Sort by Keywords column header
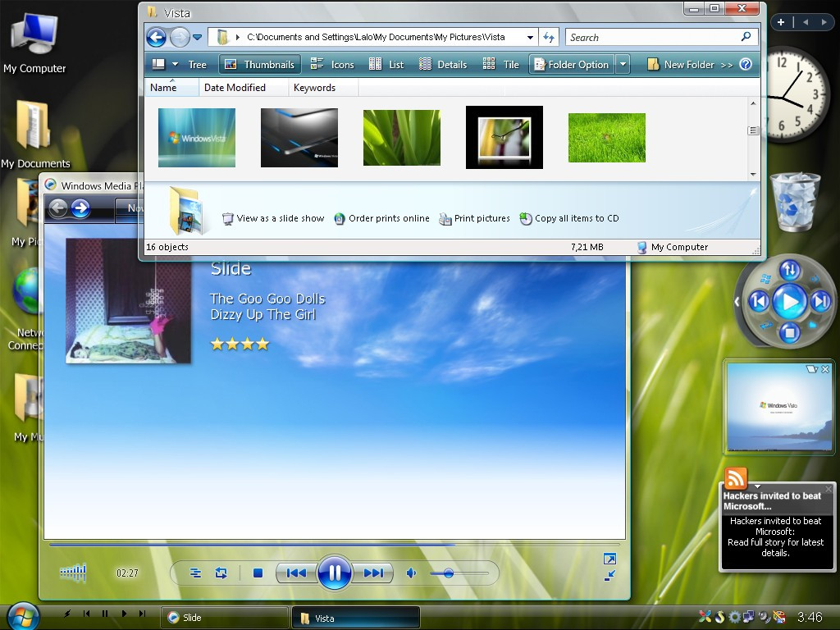Viewport: 840px width, 630px height. click(x=323, y=87)
